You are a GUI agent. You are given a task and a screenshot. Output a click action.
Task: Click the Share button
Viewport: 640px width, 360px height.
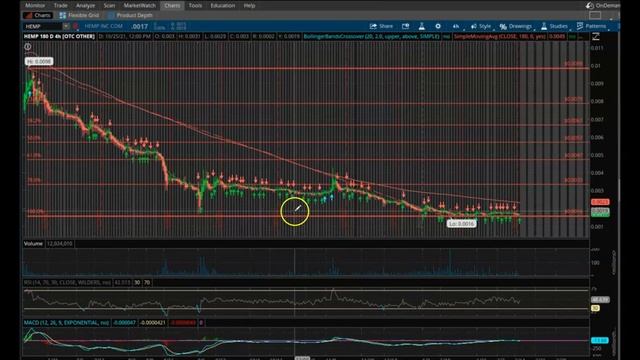coord(381,26)
